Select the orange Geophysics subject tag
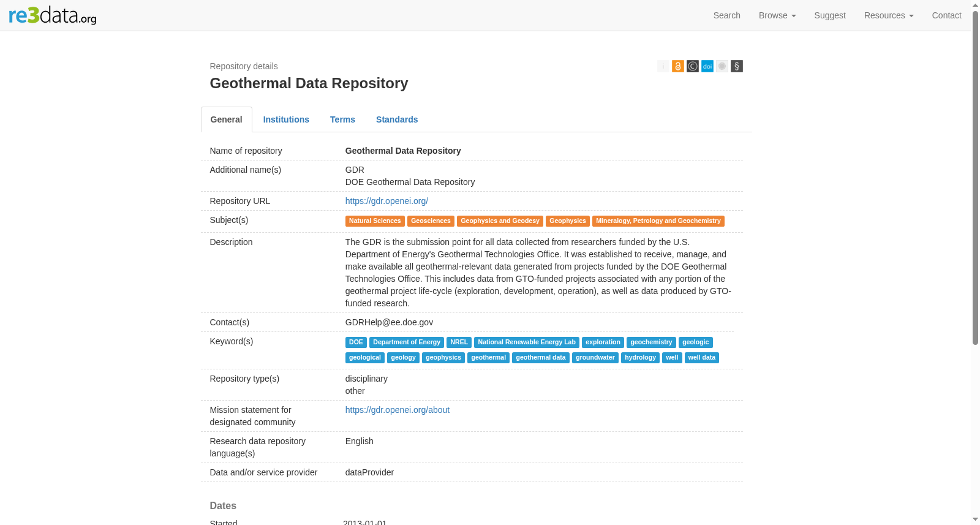Viewport: 980px width, 525px height. tap(568, 221)
